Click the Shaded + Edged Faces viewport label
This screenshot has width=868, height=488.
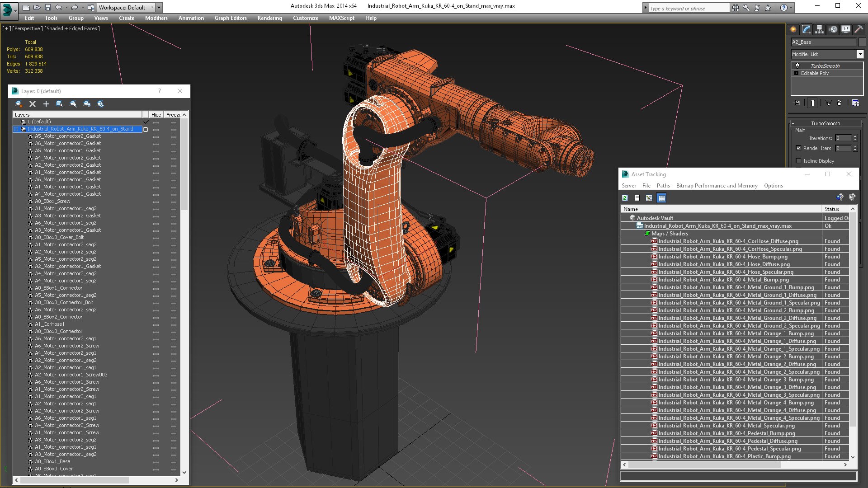point(72,28)
